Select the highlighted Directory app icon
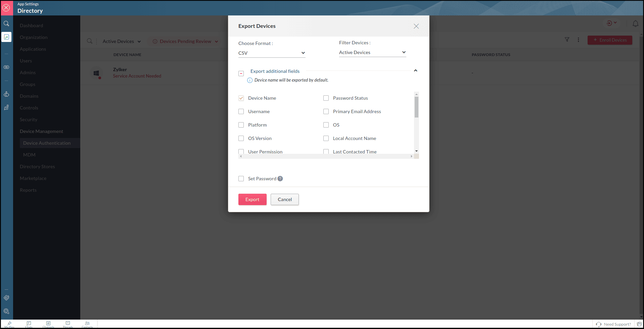This screenshot has width=644, height=329. 6,37
